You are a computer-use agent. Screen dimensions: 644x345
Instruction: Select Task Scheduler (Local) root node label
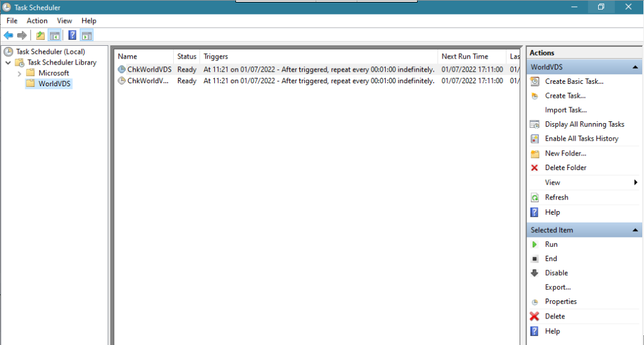[51, 52]
